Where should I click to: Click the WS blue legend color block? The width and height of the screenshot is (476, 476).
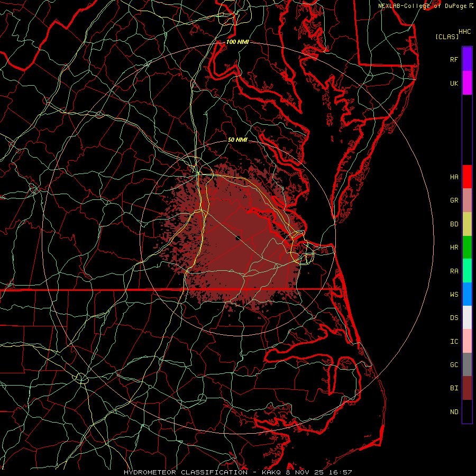point(467,294)
